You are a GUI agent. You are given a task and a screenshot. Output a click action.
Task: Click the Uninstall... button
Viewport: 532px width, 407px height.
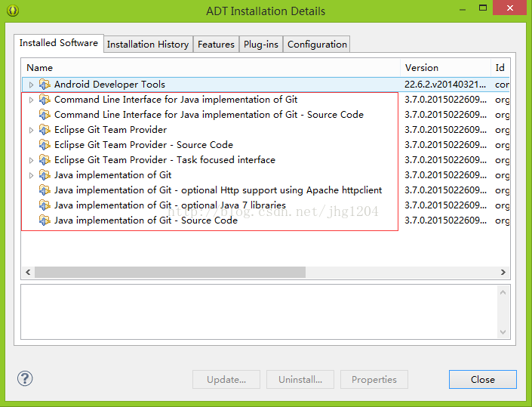pos(300,379)
